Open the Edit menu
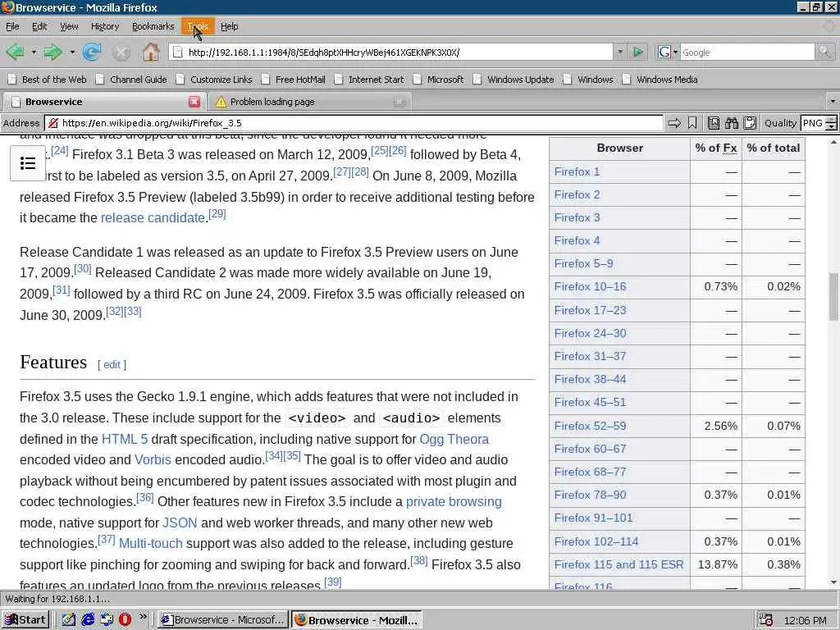This screenshot has height=630, width=840. (x=39, y=26)
